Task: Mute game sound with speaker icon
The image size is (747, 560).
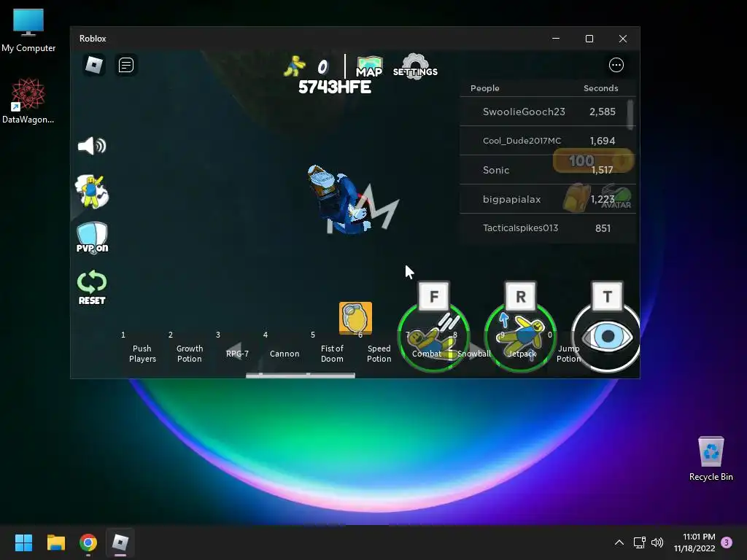Action: click(91, 146)
